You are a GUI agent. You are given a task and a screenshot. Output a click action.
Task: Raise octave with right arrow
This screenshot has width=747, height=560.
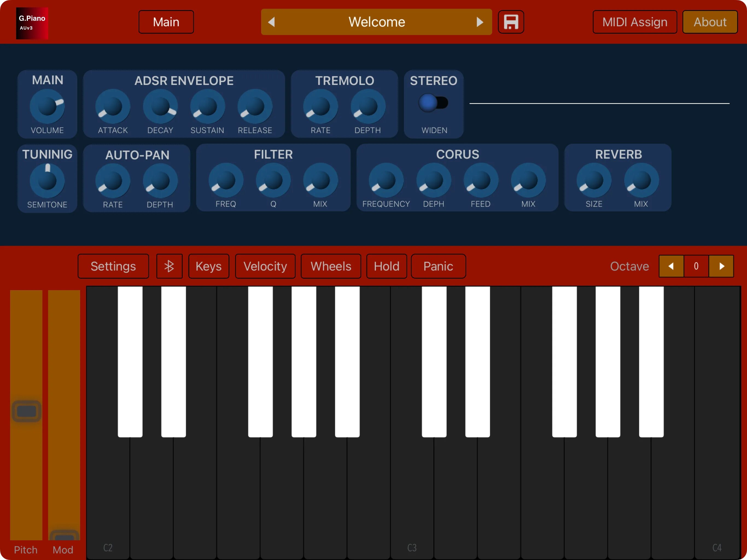point(721,266)
